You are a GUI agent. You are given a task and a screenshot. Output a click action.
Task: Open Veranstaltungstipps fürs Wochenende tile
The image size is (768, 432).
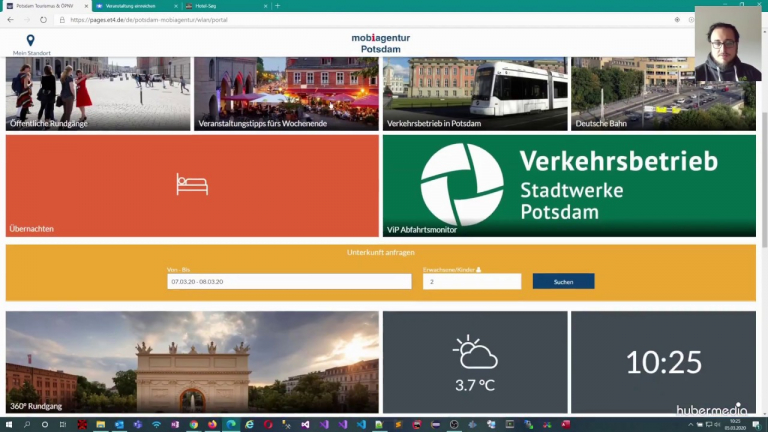tap(287, 94)
